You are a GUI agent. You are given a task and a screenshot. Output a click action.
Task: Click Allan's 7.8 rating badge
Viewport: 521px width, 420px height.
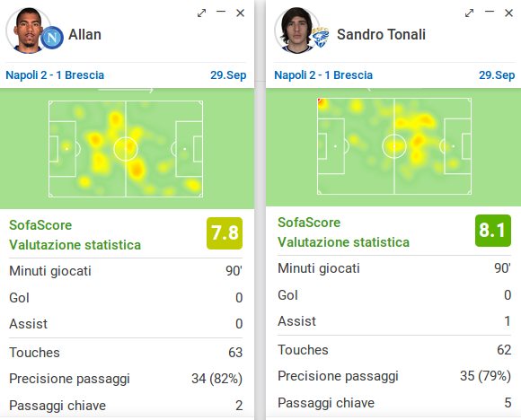[x=225, y=233]
